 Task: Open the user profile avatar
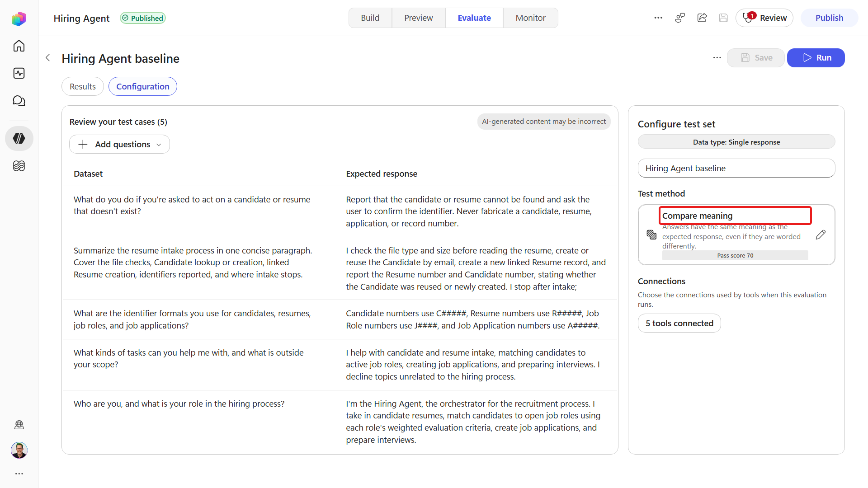pyautogui.click(x=19, y=450)
